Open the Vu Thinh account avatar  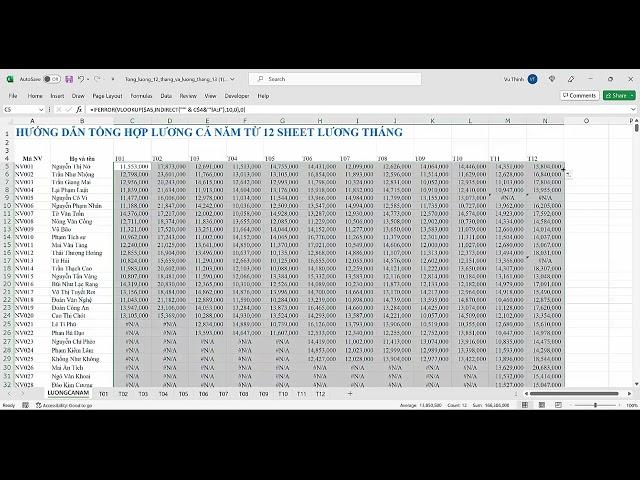[x=532, y=79]
